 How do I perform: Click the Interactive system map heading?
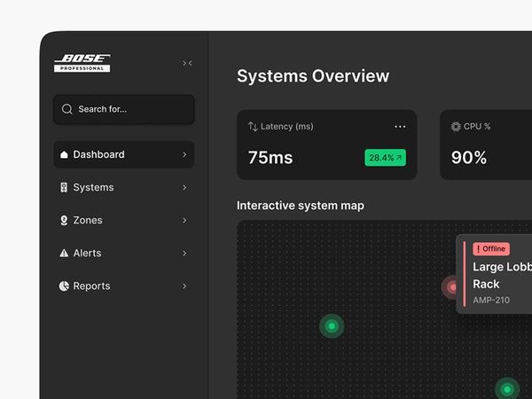pyautogui.click(x=301, y=206)
